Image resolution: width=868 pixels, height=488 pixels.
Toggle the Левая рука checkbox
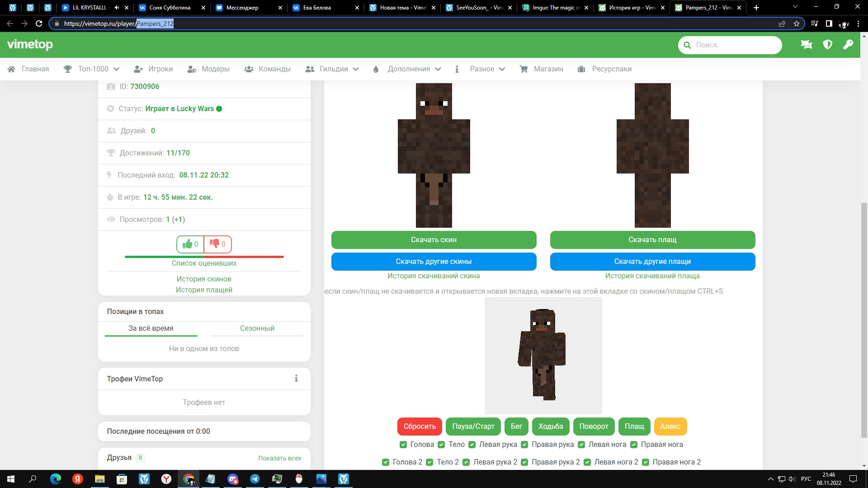click(472, 445)
